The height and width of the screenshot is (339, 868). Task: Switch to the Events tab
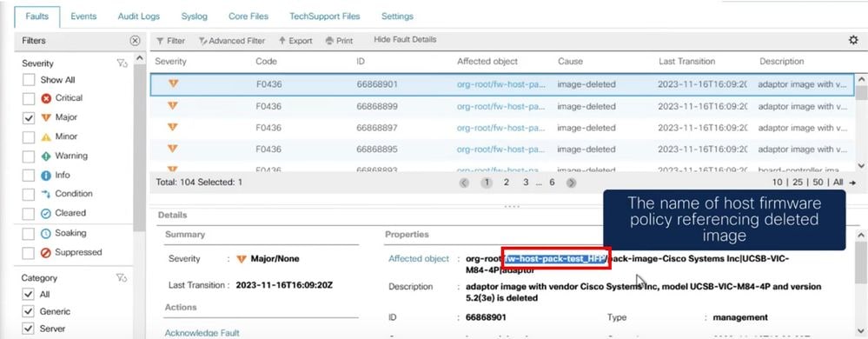point(83,16)
